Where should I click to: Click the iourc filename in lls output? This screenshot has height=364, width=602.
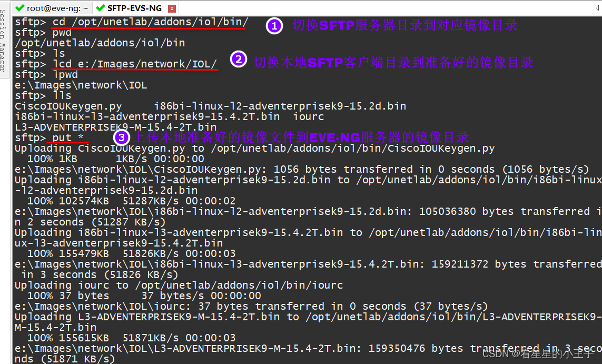tap(308, 117)
